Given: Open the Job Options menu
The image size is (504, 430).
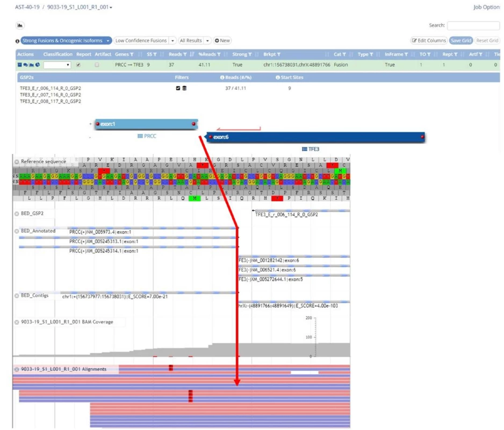Looking at the screenshot, I should pos(487,7).
